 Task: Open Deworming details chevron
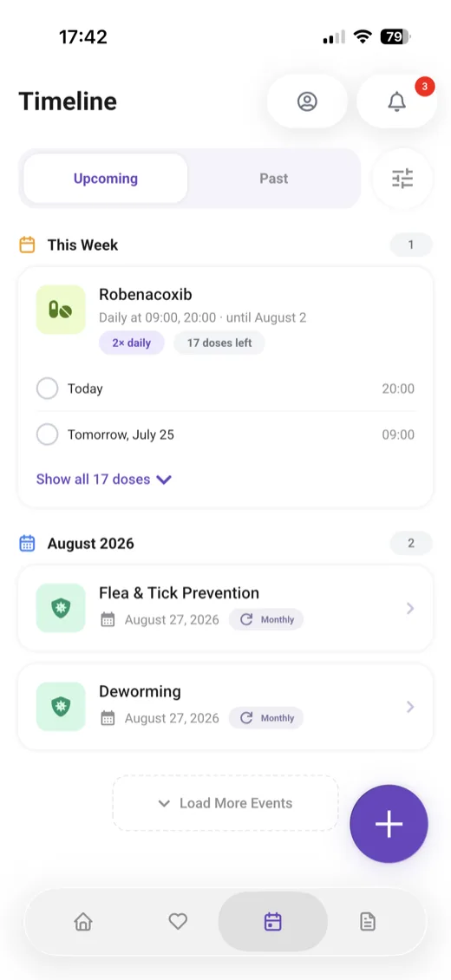click(x=410, y=707)
